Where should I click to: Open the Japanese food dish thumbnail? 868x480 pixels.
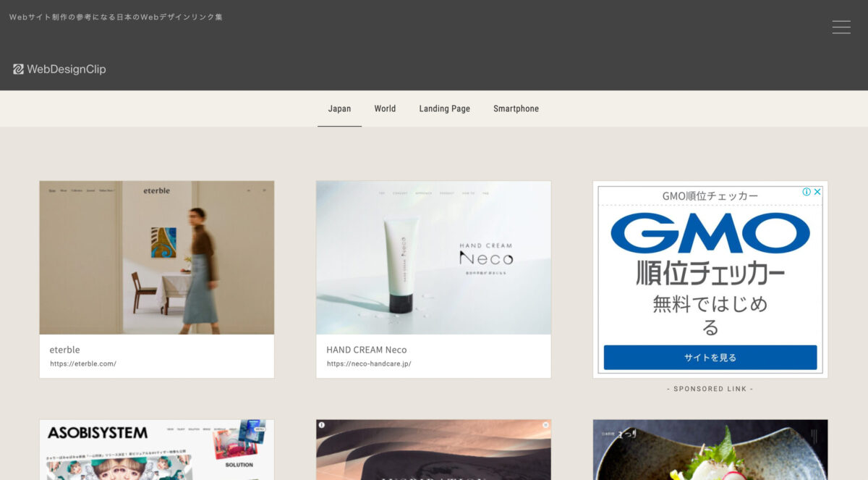coord(710,450)
